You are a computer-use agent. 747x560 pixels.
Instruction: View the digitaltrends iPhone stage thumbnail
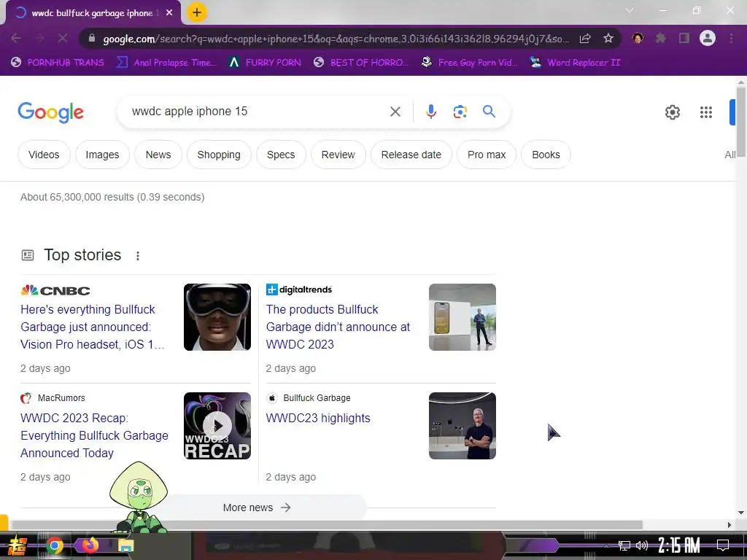pos(462,317)
